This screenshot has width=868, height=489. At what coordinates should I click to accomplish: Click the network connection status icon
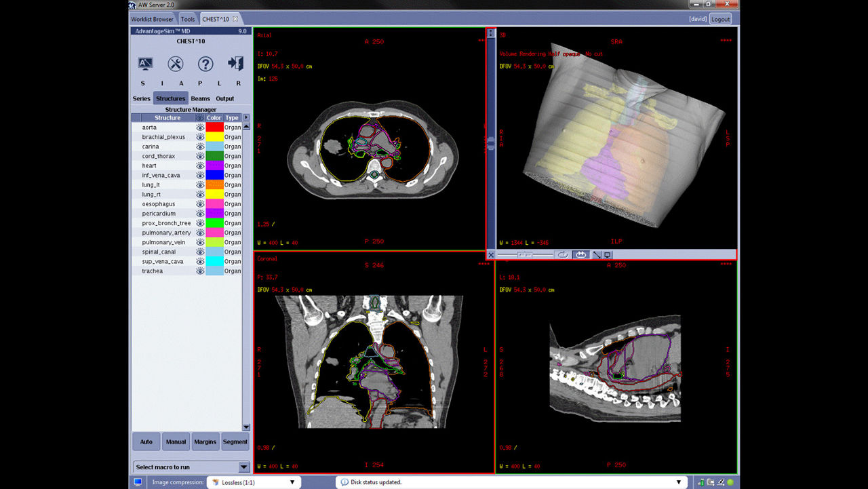pos(701,482)
